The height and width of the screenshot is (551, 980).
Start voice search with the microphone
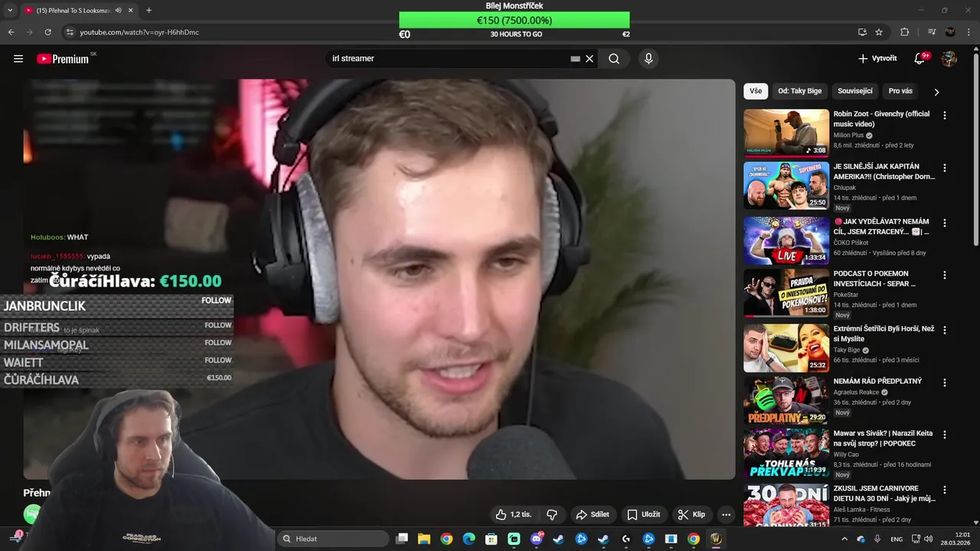click(648, 59)
